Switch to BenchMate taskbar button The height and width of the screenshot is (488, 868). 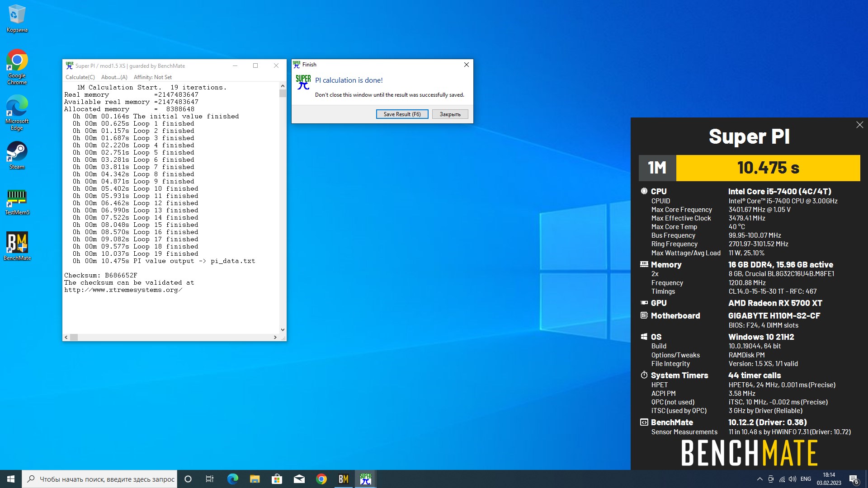pyautogui.click(x=344, y=479)
